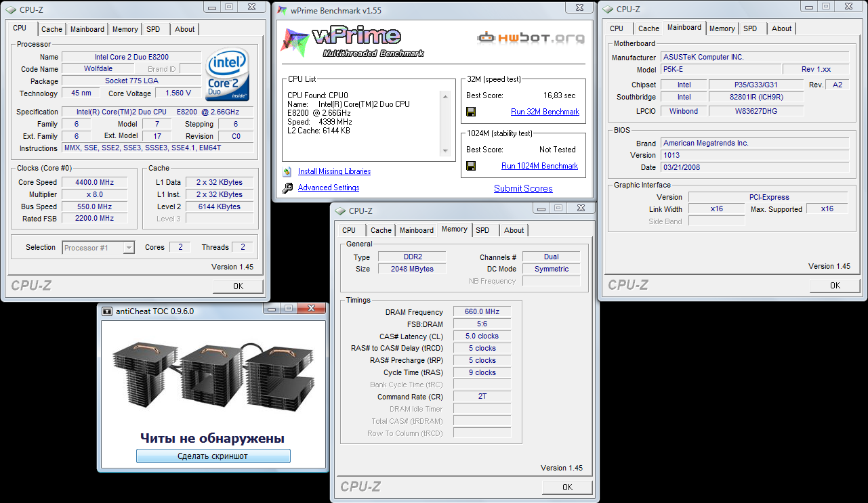Screen dimensions: 868x503
Task: Click the CPU-Z Mainboard window title icon
Action: [x=607, y=9]
